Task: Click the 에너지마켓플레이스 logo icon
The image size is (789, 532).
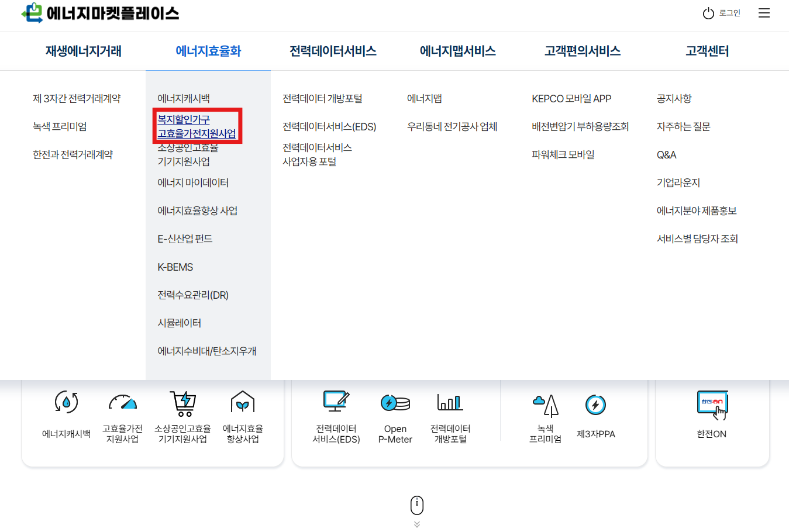Action: [32, 13]
